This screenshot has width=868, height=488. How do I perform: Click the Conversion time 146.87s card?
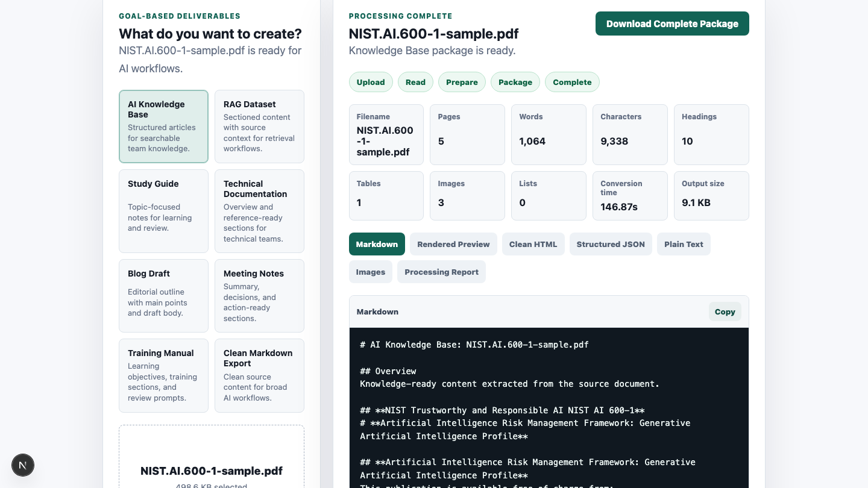630,196
